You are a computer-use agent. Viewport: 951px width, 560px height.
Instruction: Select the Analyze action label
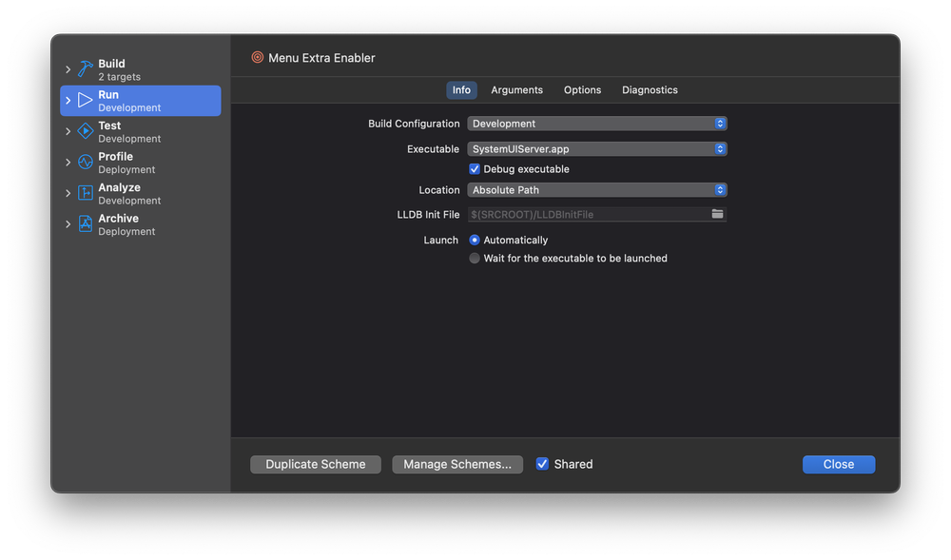pos(120,187)
